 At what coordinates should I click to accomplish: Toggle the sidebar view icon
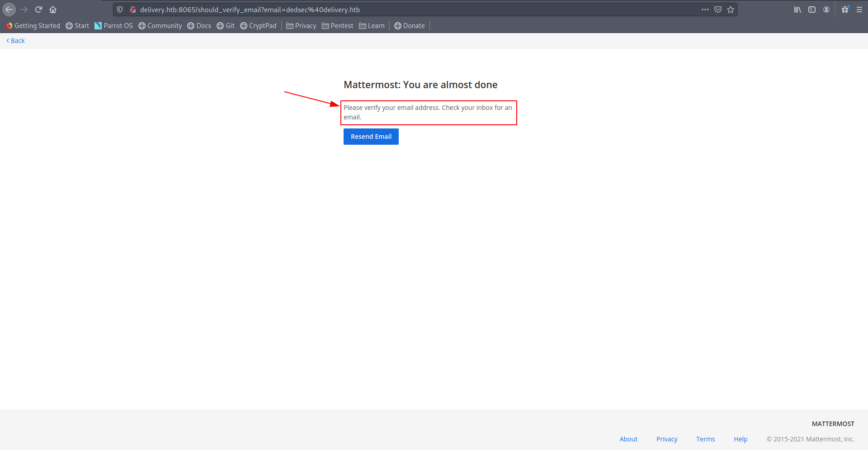click(x=812, y=9)
